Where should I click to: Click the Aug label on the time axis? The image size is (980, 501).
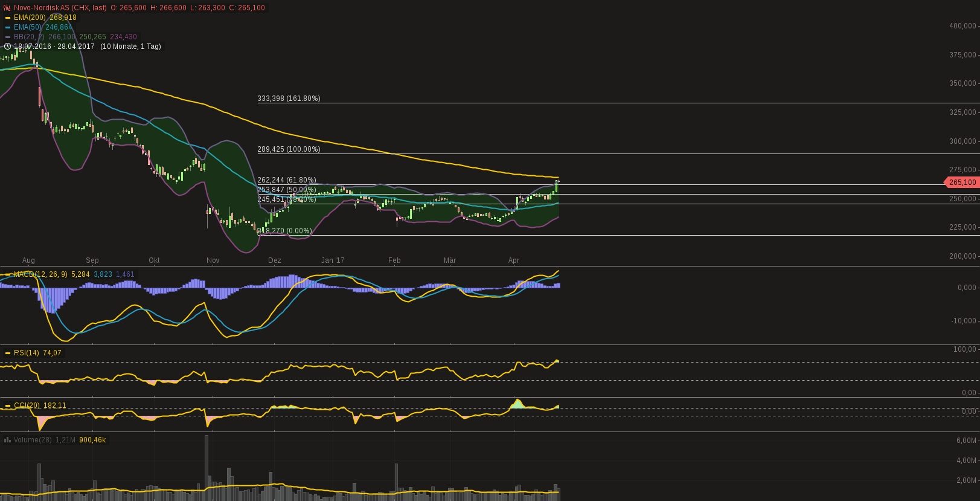[28, 260]
